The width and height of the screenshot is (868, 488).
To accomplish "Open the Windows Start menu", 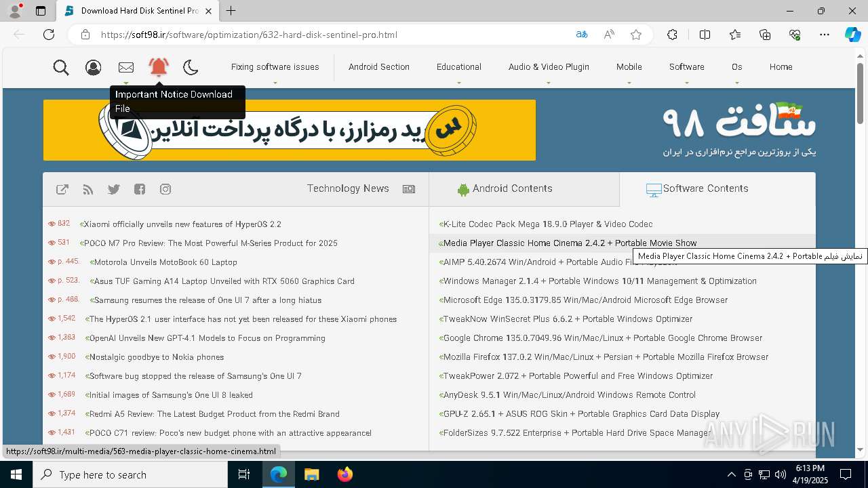I will click(x=16, y=474).
